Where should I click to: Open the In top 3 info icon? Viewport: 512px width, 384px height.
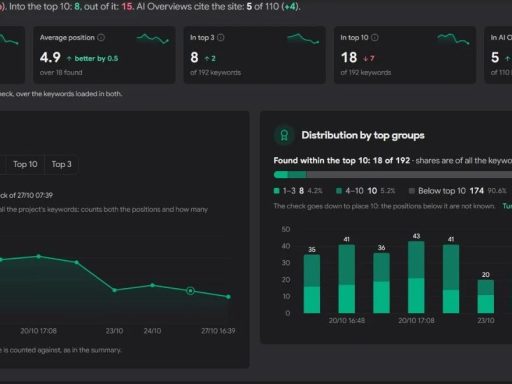point(221,38)
